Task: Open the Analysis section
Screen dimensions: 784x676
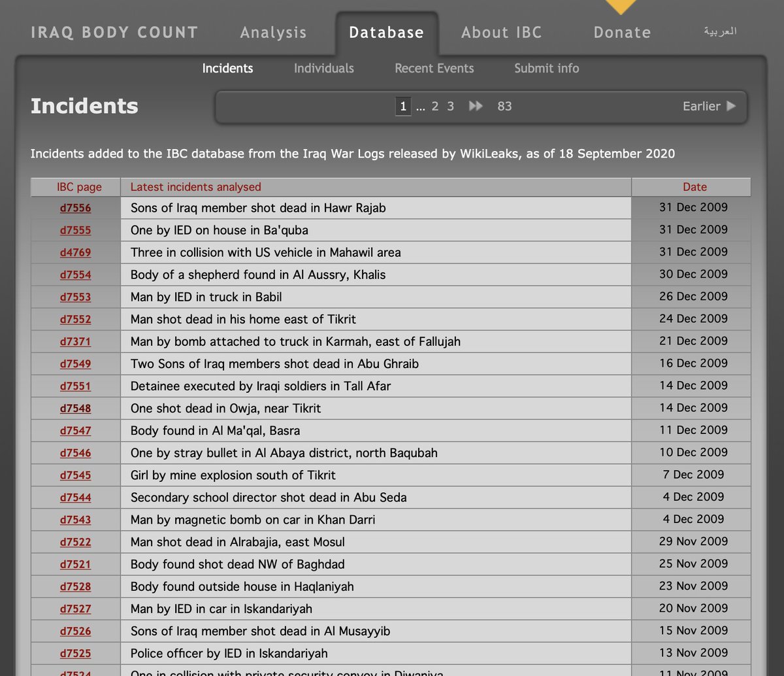Action: (x=273, y=33)
